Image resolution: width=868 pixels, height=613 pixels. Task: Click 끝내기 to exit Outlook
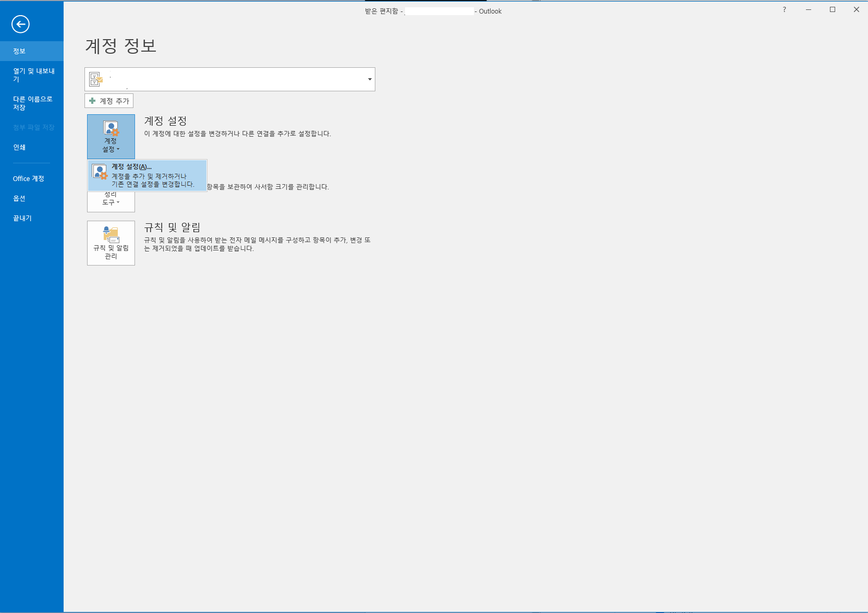click(32, 218)
